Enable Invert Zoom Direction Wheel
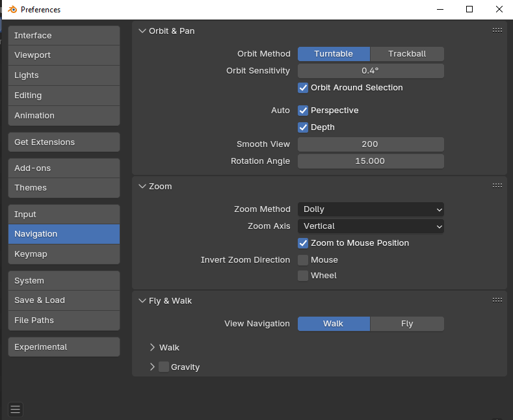 pos(303,276)
